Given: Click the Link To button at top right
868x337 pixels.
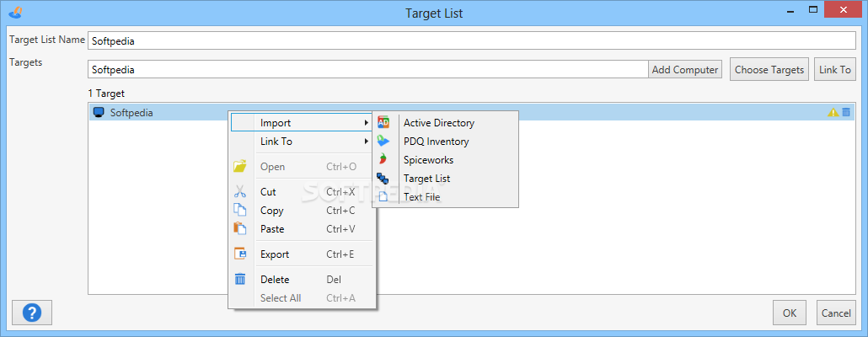Looking at the screenshot, I should tap(835, 70).
